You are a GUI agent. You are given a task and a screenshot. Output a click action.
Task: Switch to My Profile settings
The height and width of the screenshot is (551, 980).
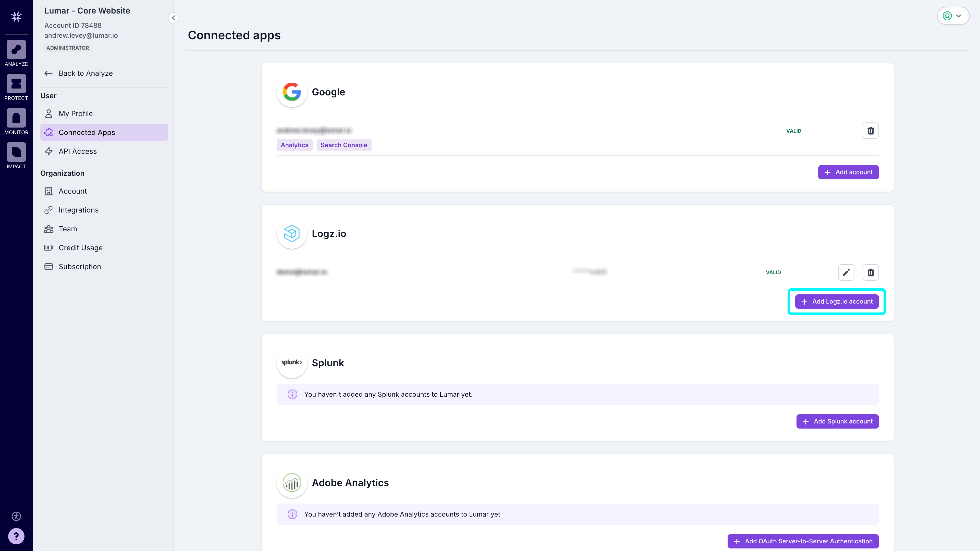pyautogui.click(x=76, y=113)
